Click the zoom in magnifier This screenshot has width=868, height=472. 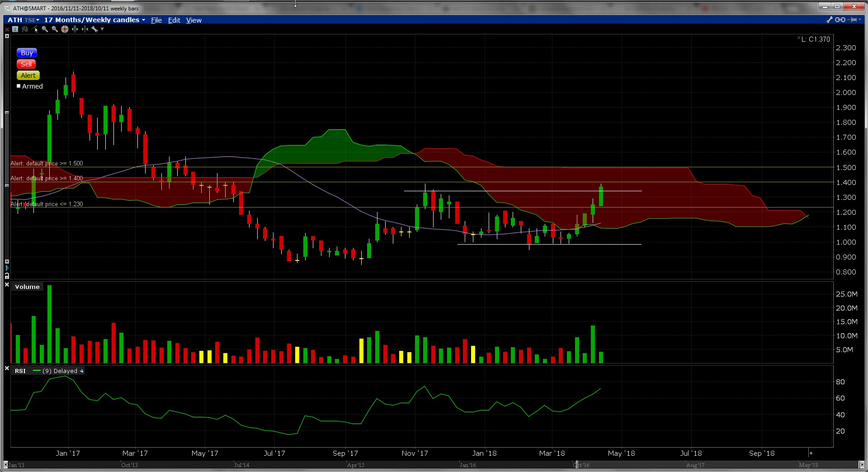coord(45,29)
